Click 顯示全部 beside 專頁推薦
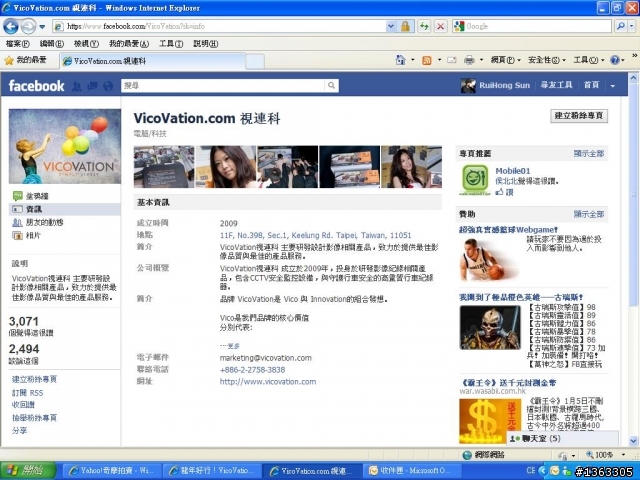640x480 pixels. click(589, 153)
